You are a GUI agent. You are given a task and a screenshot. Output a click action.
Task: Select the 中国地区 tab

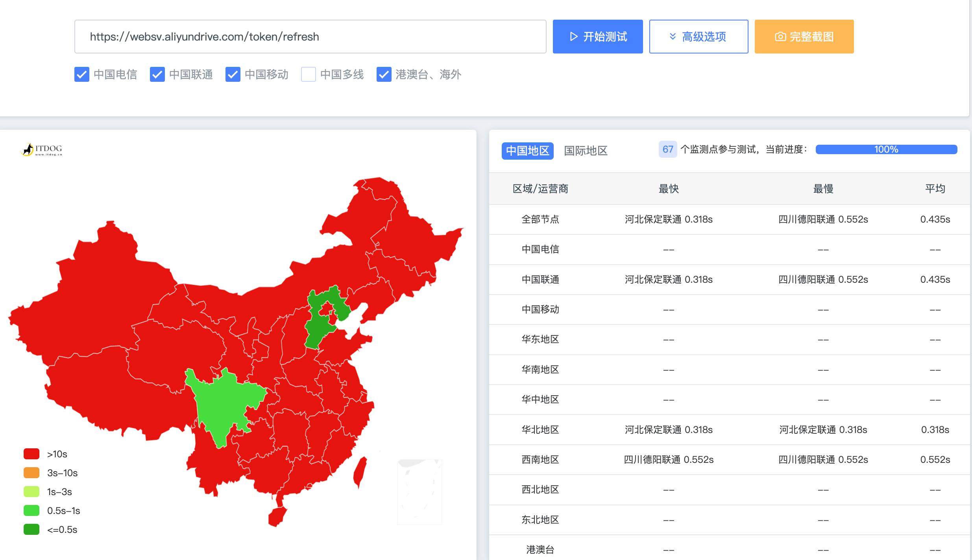527,151
